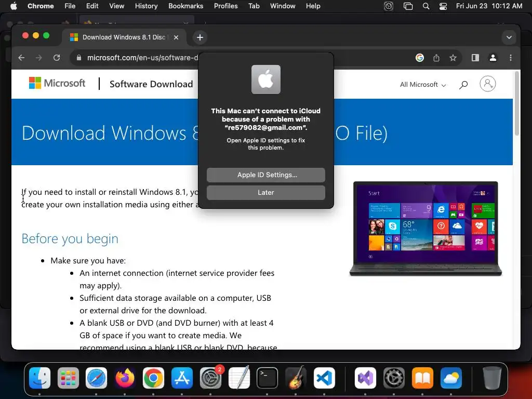This screenshot has height=399, width=532.
Task: Click the page vertical scrollbar
Action: [x=517, y=103]
